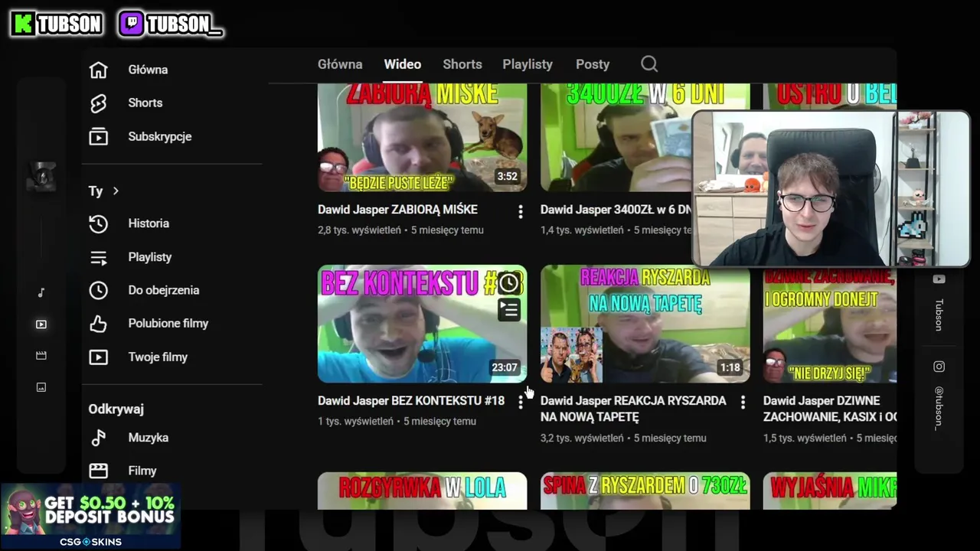Add BEZ KONTEKSTU #18 to queue

tap(508, 310)
